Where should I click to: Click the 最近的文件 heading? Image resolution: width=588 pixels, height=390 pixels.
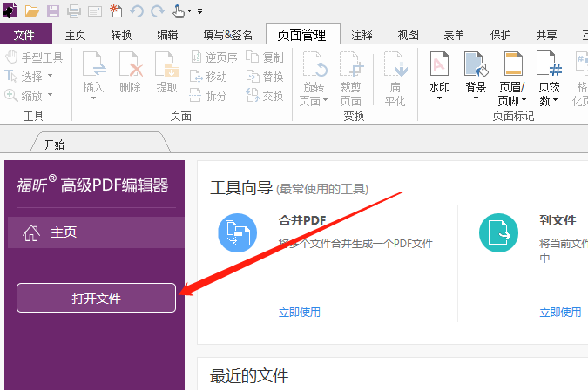(x=249, y=376)
